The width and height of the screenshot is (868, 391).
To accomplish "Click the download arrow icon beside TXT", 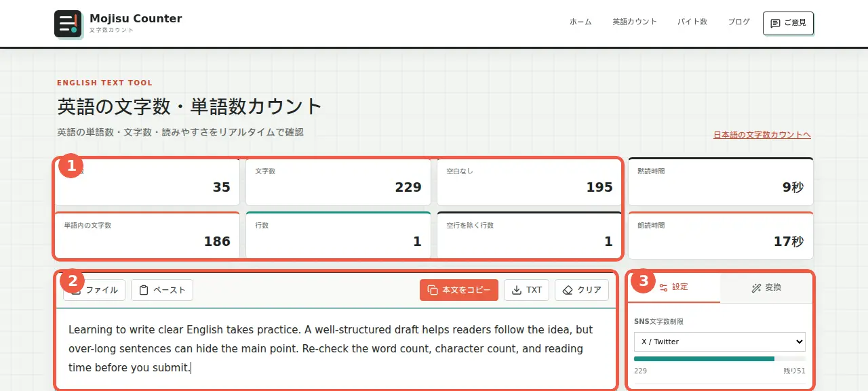I will 517,290.
